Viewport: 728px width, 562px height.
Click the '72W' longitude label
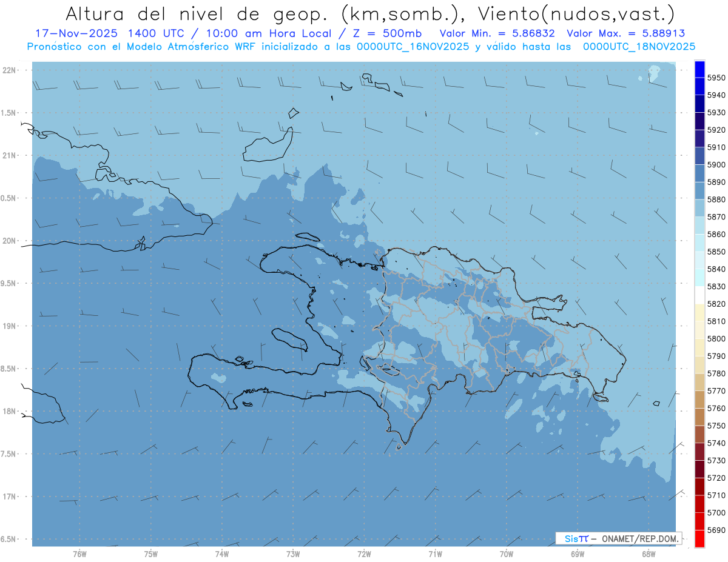pos(364,554)
